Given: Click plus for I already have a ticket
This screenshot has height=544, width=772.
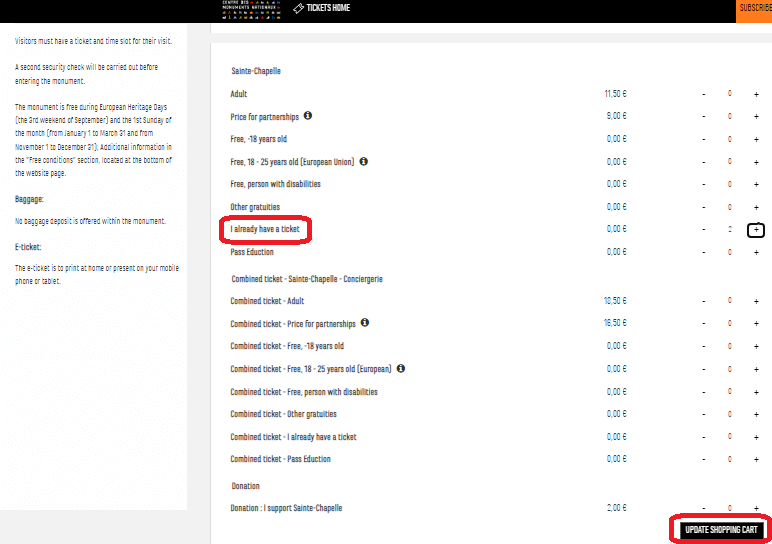Looking at the screenshot, I should 756,230.
